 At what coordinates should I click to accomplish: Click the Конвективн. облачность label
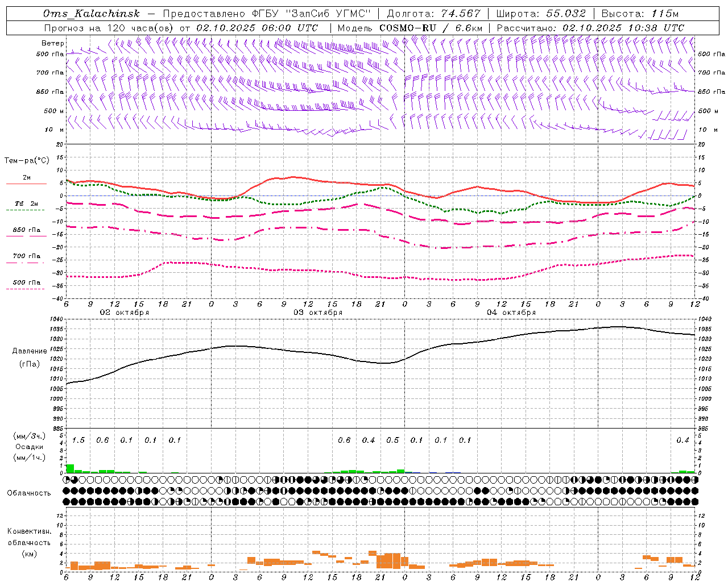point(29,537)
